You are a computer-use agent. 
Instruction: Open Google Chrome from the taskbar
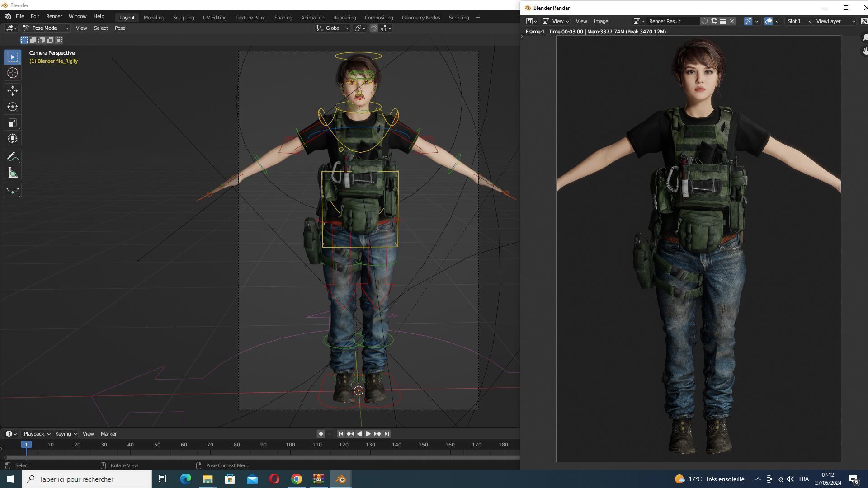coord(297,479)
